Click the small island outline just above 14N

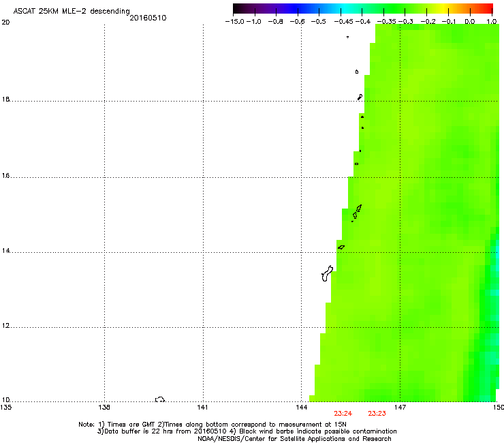pyautogui.click(x=341, y=247)
